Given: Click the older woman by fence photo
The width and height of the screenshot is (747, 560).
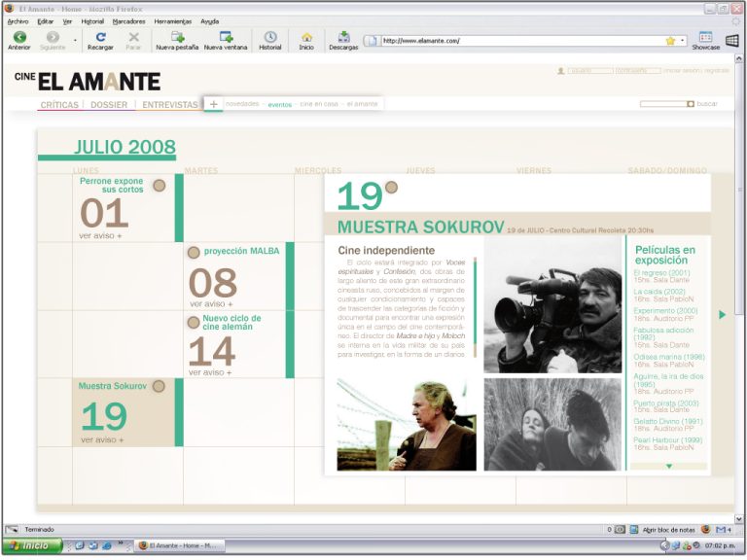Looking at the screenshot, I should tap(407, 425).
